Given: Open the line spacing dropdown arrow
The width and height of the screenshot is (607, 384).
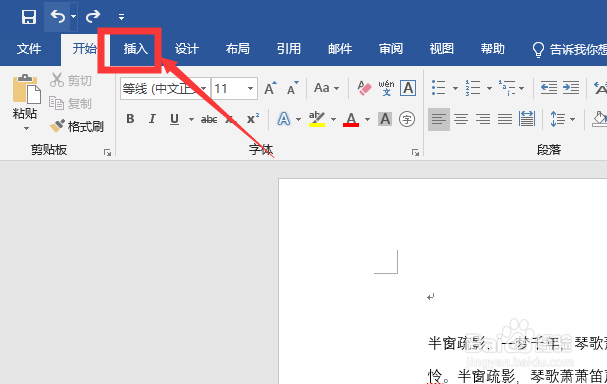Looking at the screenshot, I should pyautogui.click(x=572, y=119).
